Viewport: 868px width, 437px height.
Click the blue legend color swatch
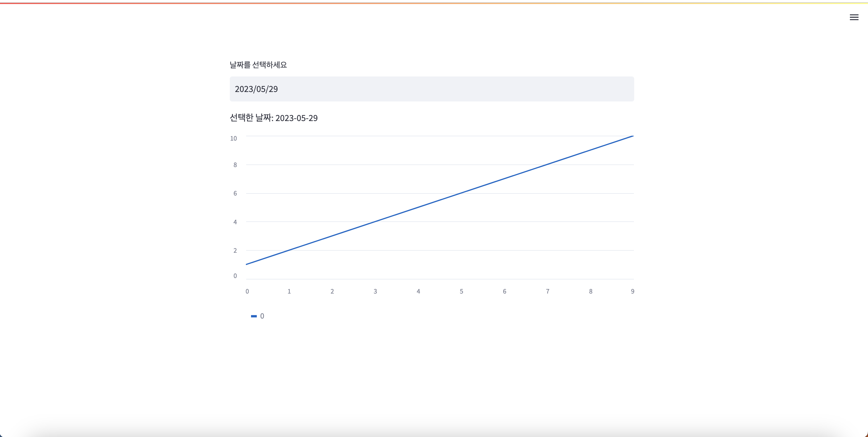pyautogui.click(x=254, y=316)
